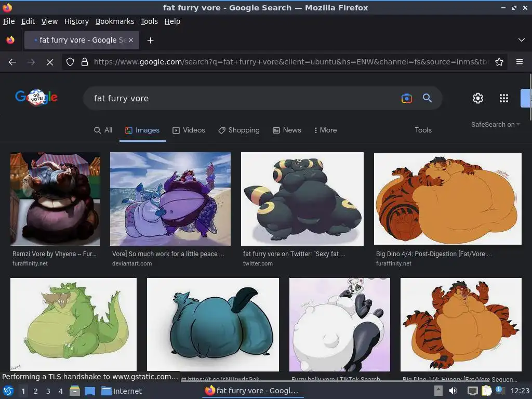Open the Google apps grid launcher
This screenshot has height=399, width=532.
504,98
